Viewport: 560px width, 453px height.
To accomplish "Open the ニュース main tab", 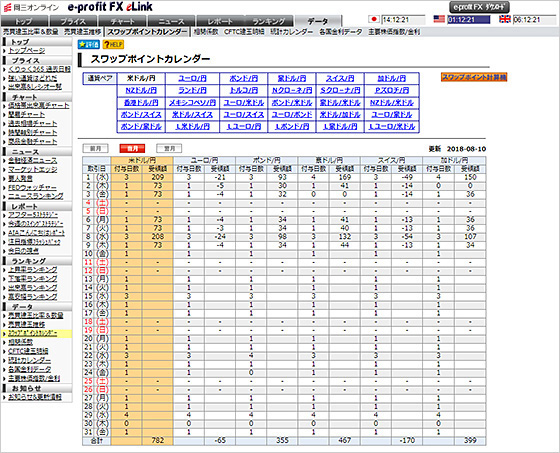I will pos(171,21).
